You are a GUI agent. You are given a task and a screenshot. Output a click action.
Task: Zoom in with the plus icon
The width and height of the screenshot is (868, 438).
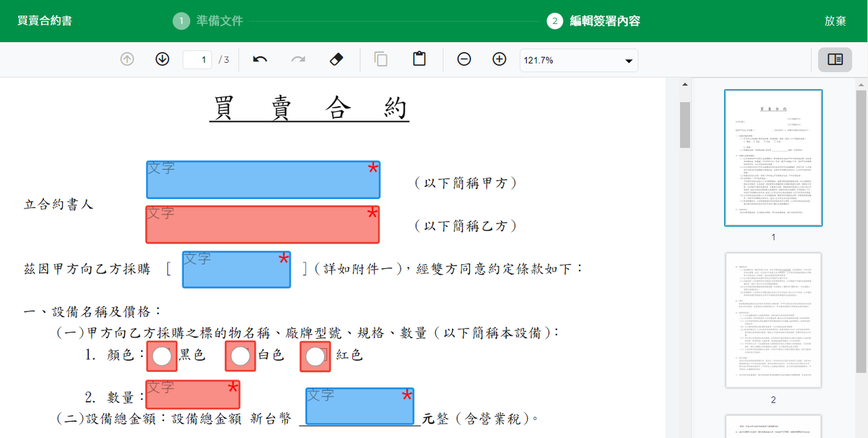tap(499, 60)
